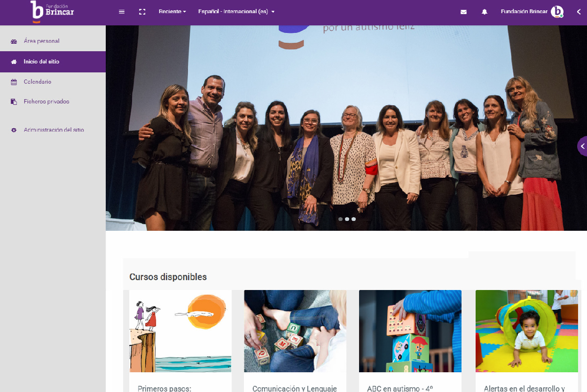This screenshot has height=392, width=587.
Task: Expand the Reciente dropdown menu
Action: (172, 12)
